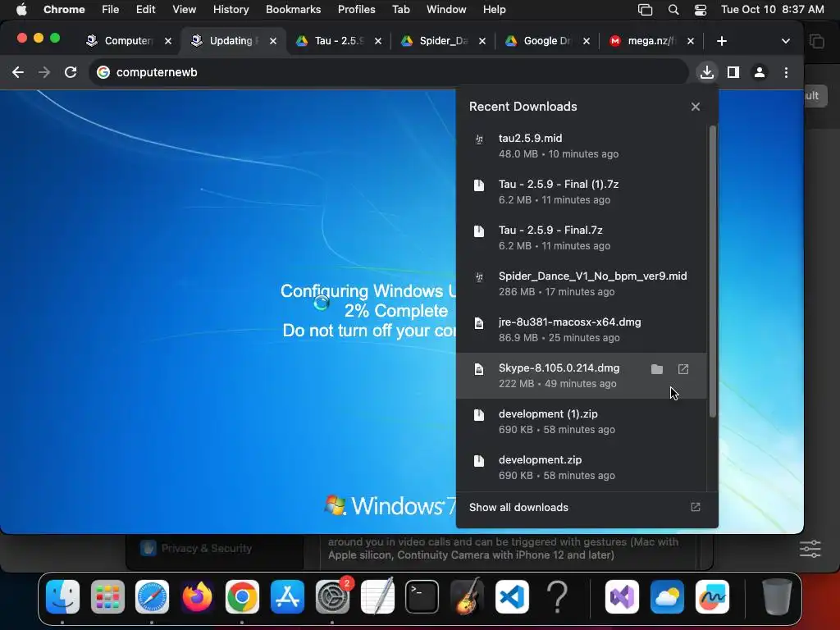Open development.zip download
840x630 pixels.
582,468
